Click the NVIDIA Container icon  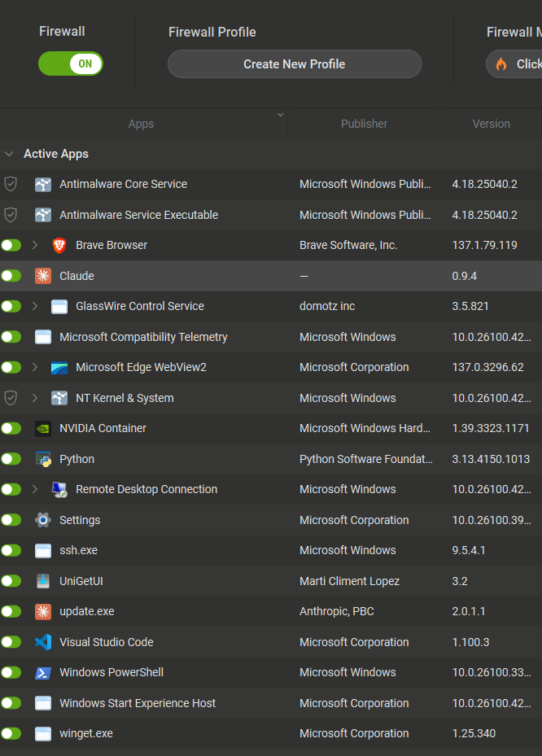(x=43, y=428)
